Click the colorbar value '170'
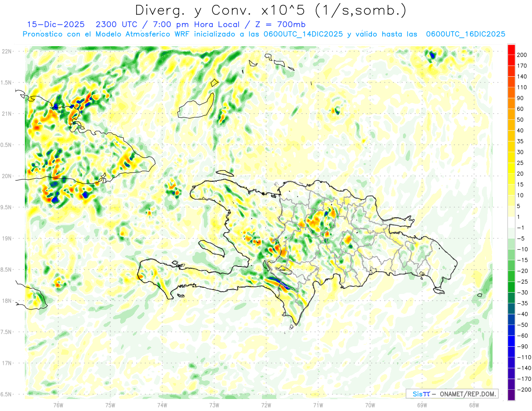 tap(522, 65)
